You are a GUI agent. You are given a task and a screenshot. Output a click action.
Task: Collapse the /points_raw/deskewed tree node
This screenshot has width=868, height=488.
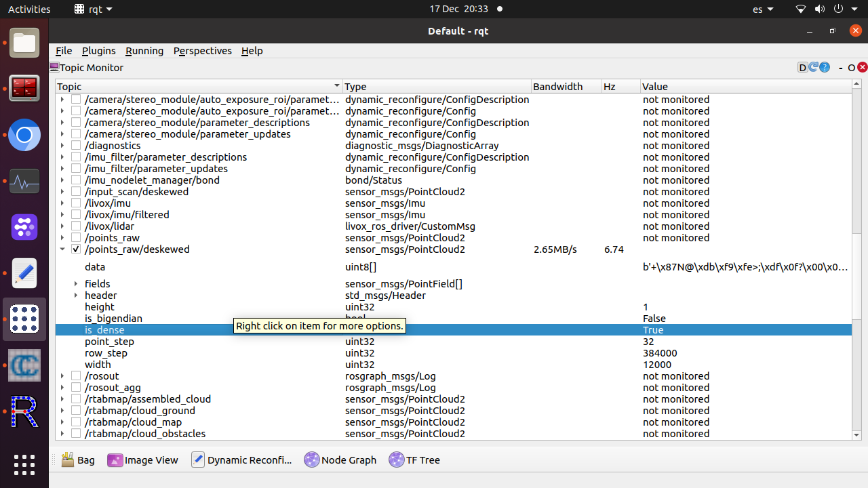tap(62, 249)
